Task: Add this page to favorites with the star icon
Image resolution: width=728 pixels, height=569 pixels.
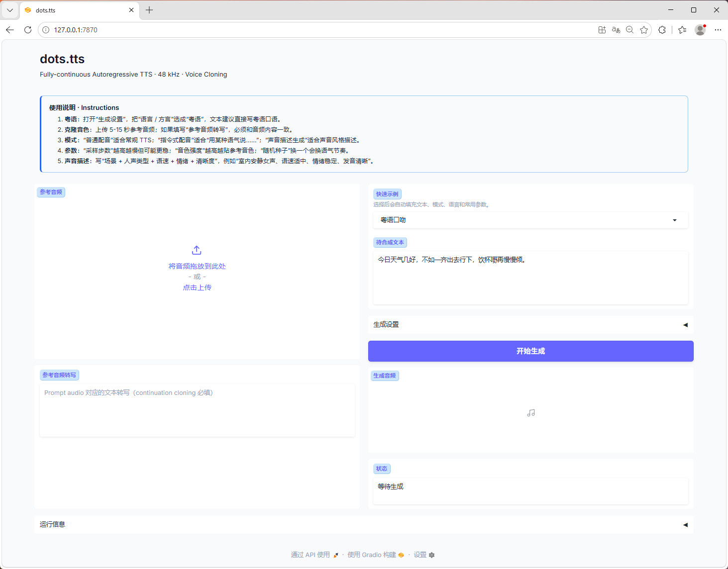Action: [644, 30]
